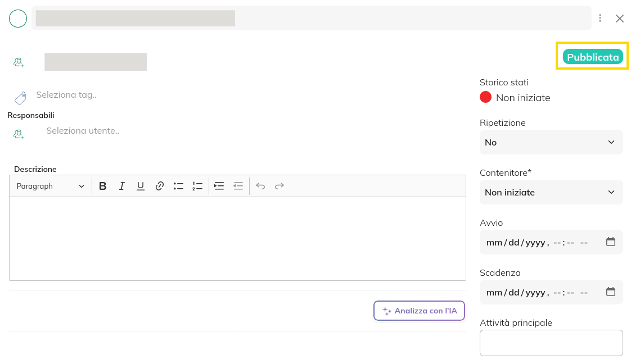
Task: Redo last edit in description
Action: [x=280, y=186]
